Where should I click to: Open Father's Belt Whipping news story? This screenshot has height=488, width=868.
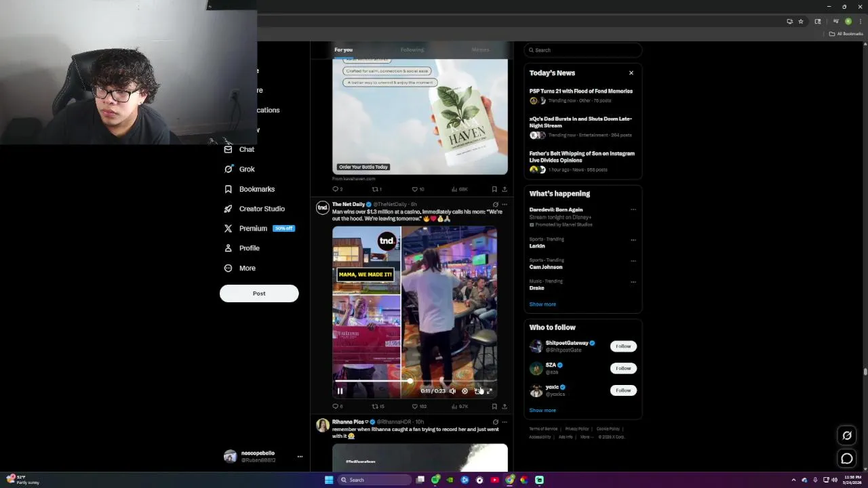(582, 161)
